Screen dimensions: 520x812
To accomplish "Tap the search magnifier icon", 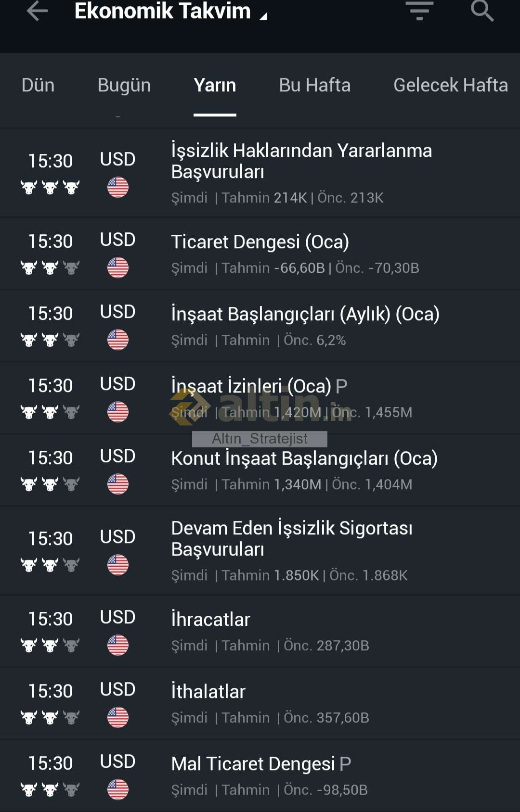I will tap(482, 11).
